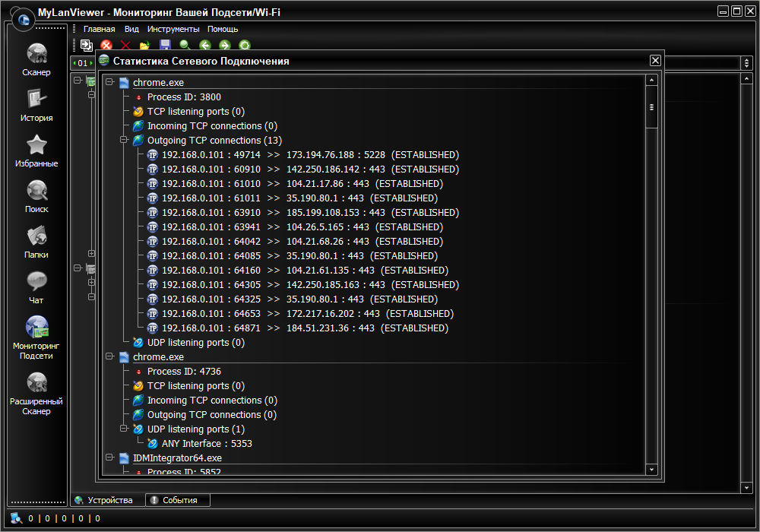The image size is (760, 532).
Task: Select the Process ID: 3800 row
Action: [x=184, y=97]
